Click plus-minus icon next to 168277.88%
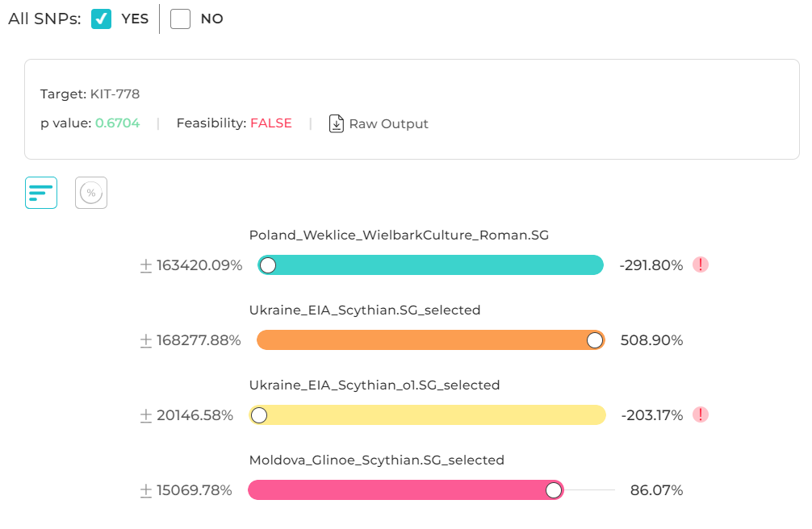The height and width of the screenshot is (529, 812). [x=146, y=341]
